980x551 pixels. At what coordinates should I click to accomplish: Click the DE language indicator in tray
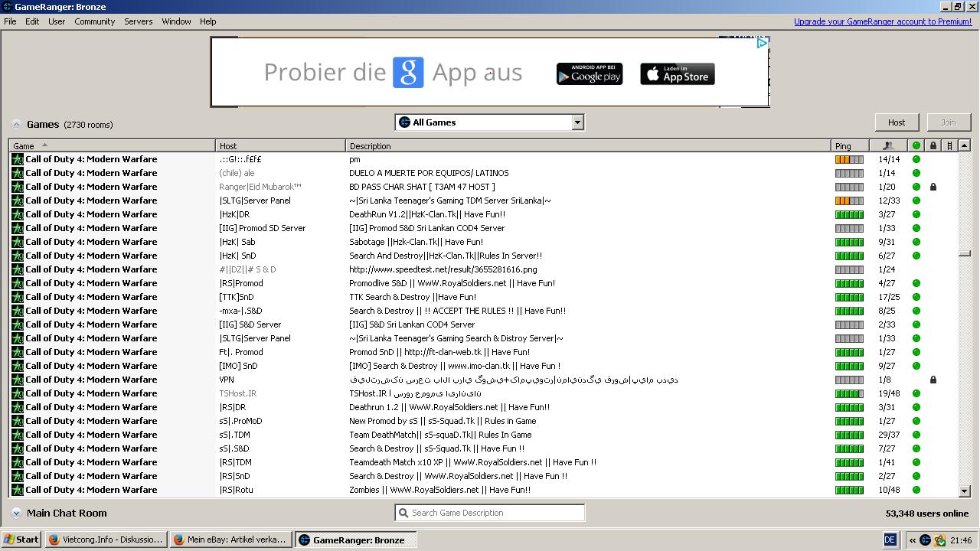890,540
